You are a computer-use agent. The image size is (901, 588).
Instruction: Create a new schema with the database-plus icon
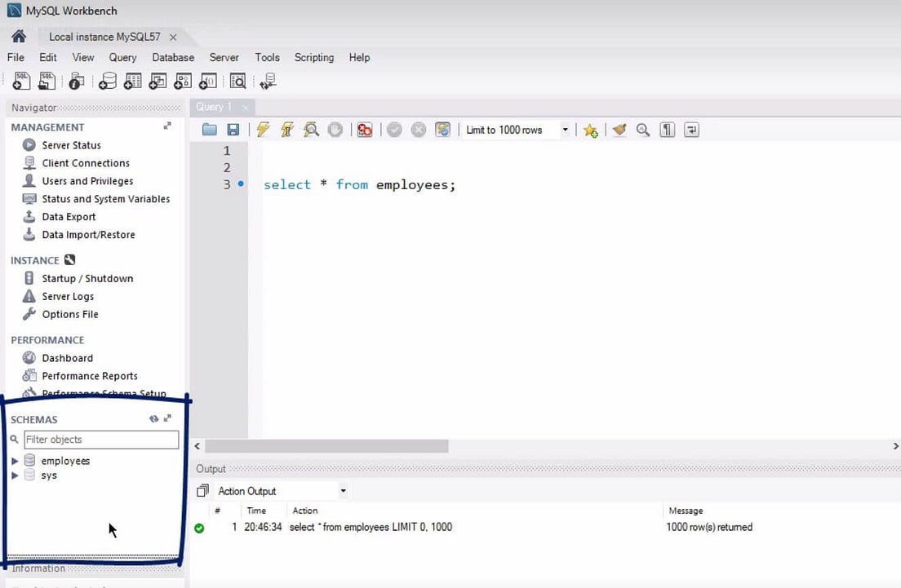pos(108,81)
